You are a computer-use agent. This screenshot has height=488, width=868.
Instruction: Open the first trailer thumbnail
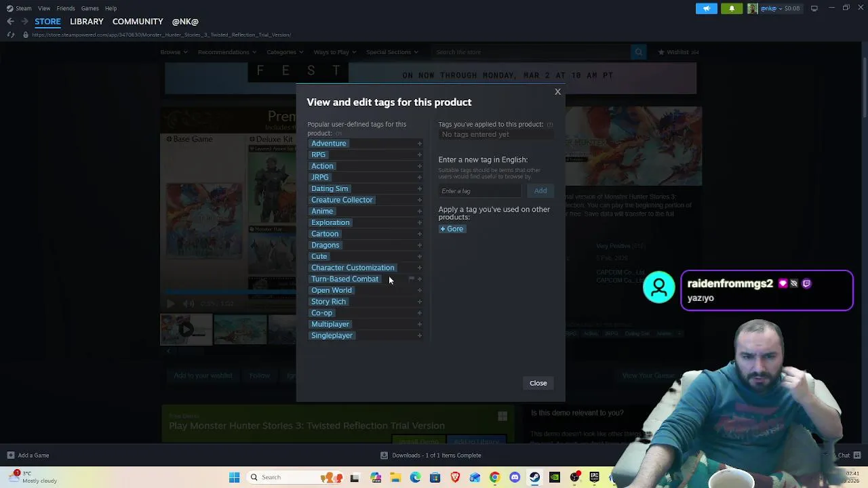[x=186, y=329]
